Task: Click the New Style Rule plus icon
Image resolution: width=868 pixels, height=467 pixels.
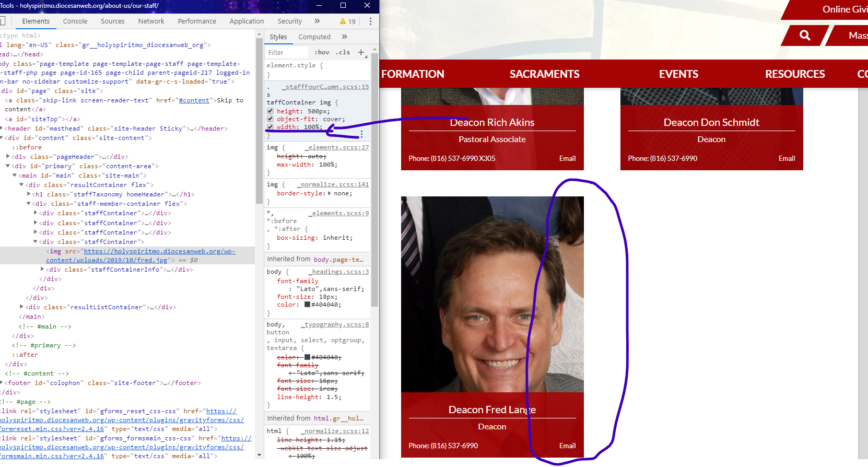Action: click(x=361, y=52)
